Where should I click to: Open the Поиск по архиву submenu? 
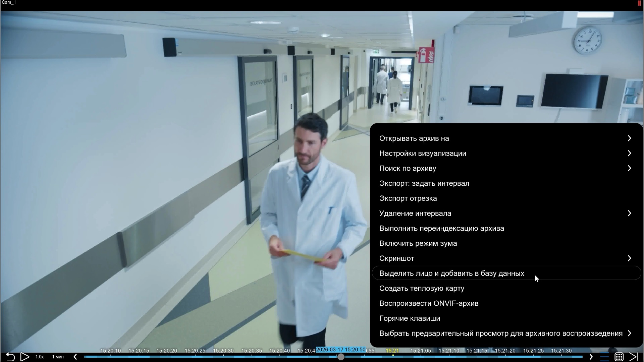[506, 169]
